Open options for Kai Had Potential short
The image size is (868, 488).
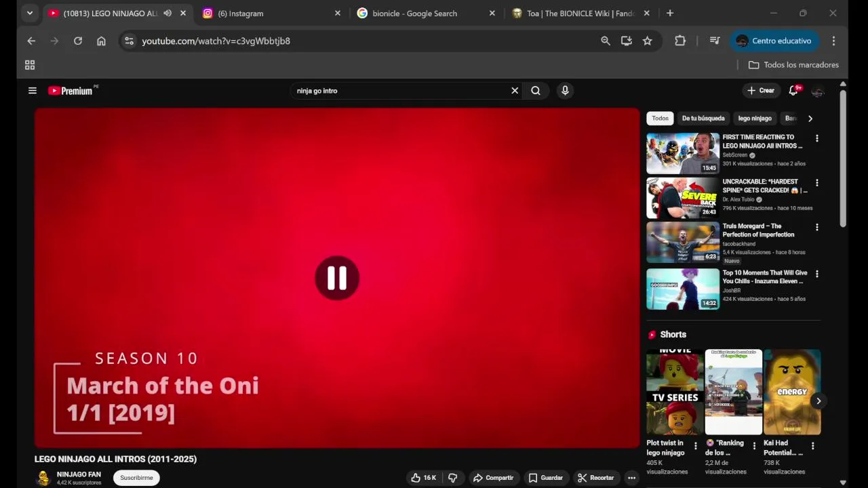812,446
